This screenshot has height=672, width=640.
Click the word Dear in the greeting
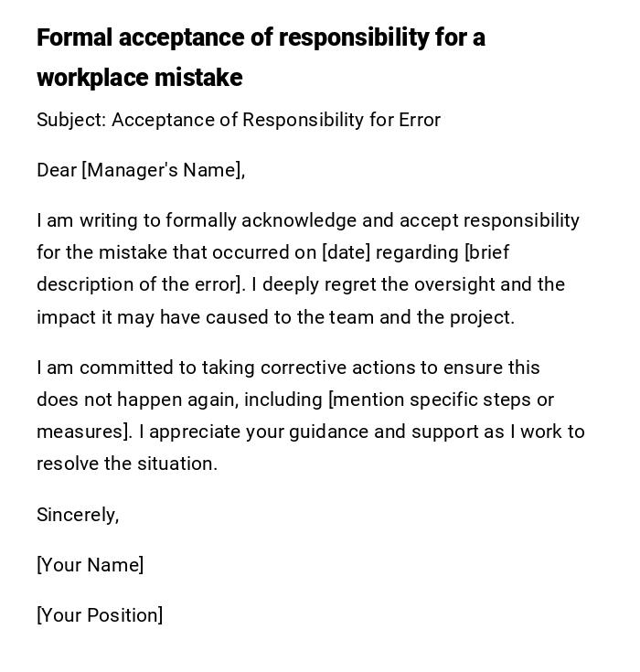point(57,170)
